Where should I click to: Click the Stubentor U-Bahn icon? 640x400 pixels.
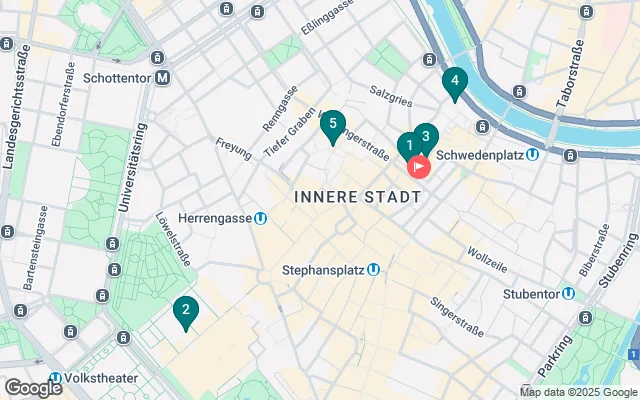(x=568, y=294)
